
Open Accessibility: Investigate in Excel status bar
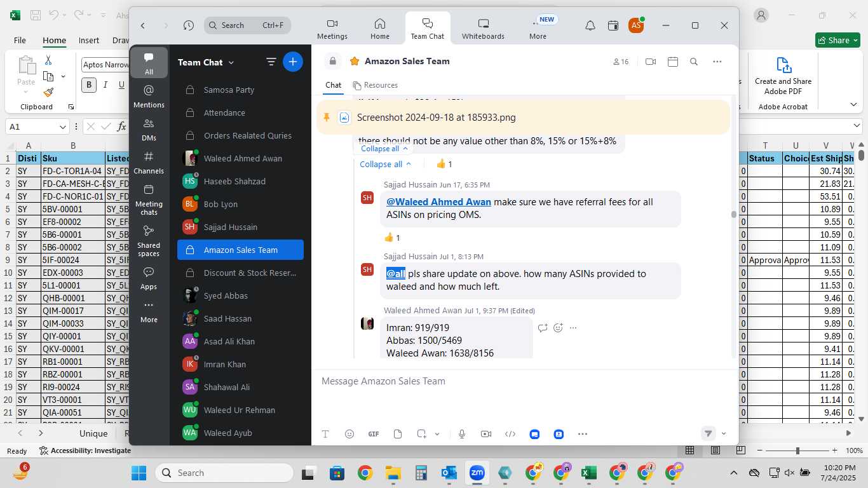(x=85, y=451)
